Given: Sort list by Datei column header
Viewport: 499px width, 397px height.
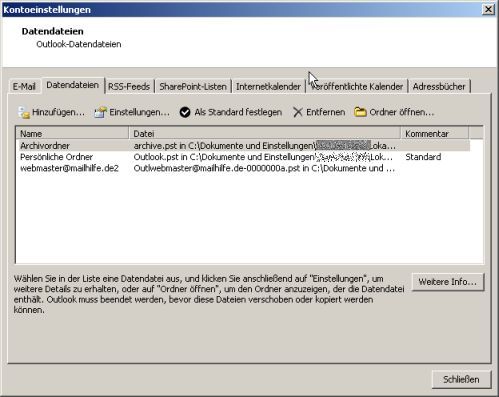Looking at the screenshot, I should (x=265, y=134).
